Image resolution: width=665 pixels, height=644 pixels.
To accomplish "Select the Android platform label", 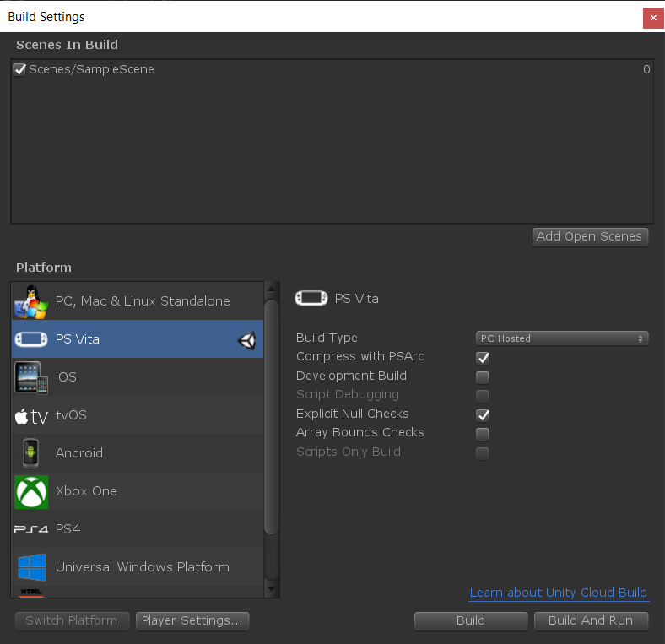I will pyautogui.click(x=78, y=453).
